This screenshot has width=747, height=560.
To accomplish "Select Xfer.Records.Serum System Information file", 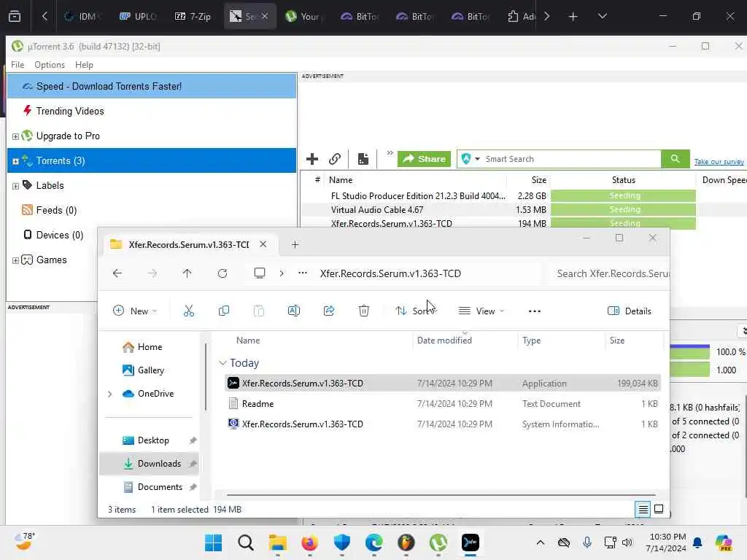I will click(443, 424).
